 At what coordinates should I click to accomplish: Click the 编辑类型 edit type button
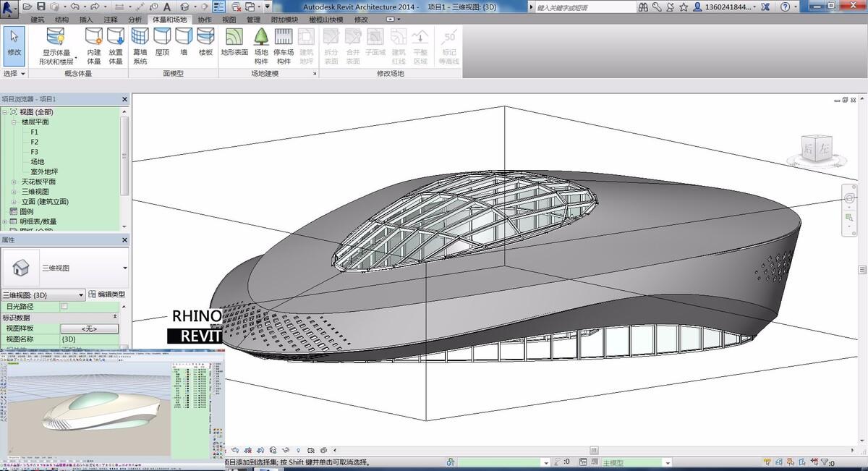pos(107,294)
